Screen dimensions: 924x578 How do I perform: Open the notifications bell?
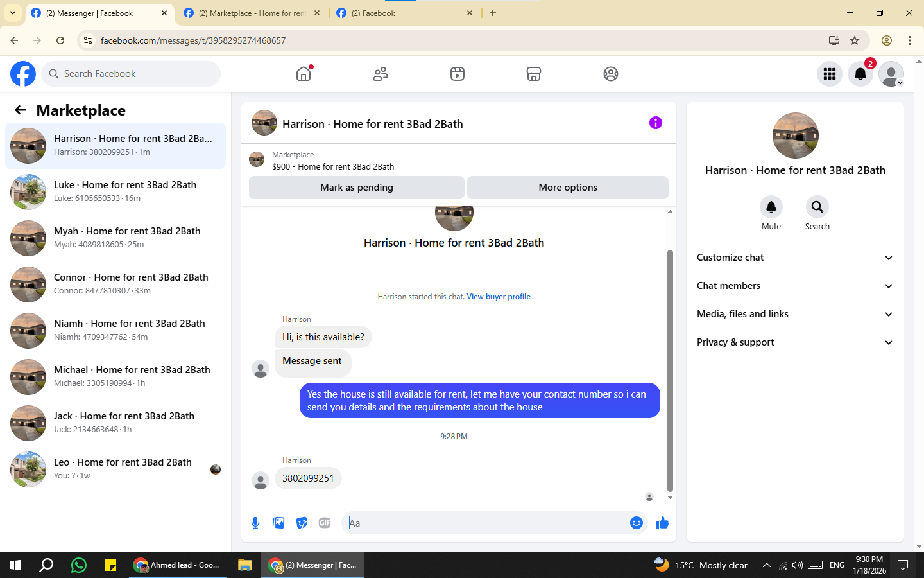[x=860, y=74]
